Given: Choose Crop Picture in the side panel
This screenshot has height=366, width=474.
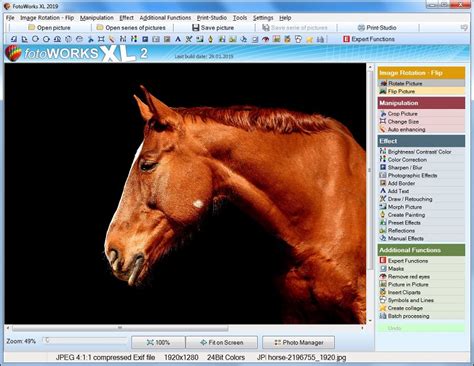Looking at the screenshot, I should tap(421, 114).
